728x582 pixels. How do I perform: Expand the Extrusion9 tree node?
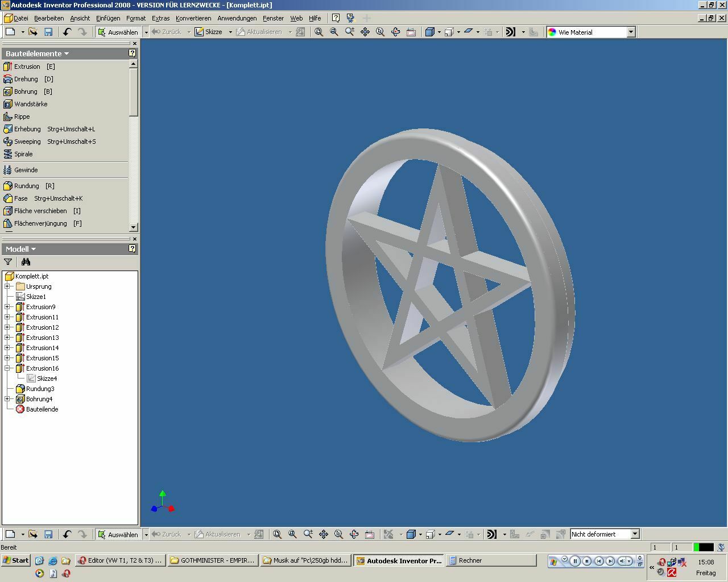8,307
